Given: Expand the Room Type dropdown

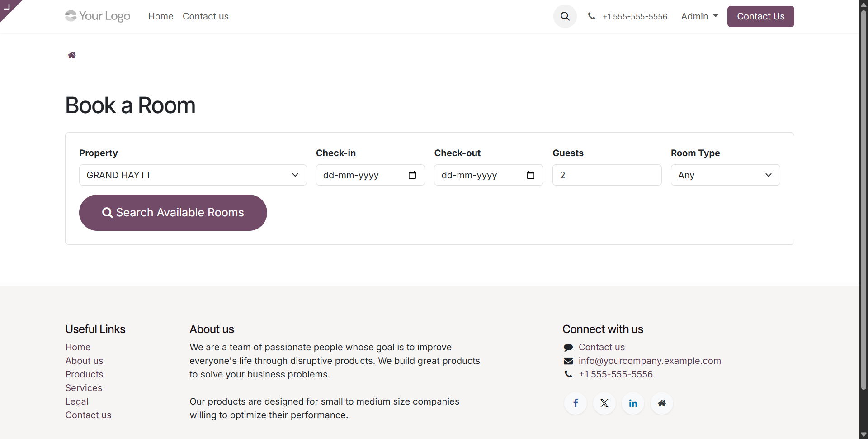Looking at the screenshot, I should [725, 175].
